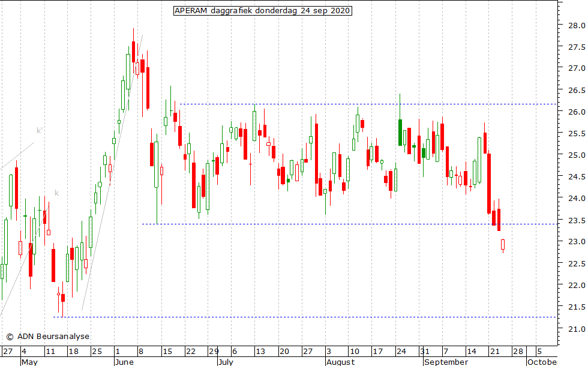Click the 'September' month label
This screenshot has height=366, width=588.
pyautogui.click(x=446, y=362)
